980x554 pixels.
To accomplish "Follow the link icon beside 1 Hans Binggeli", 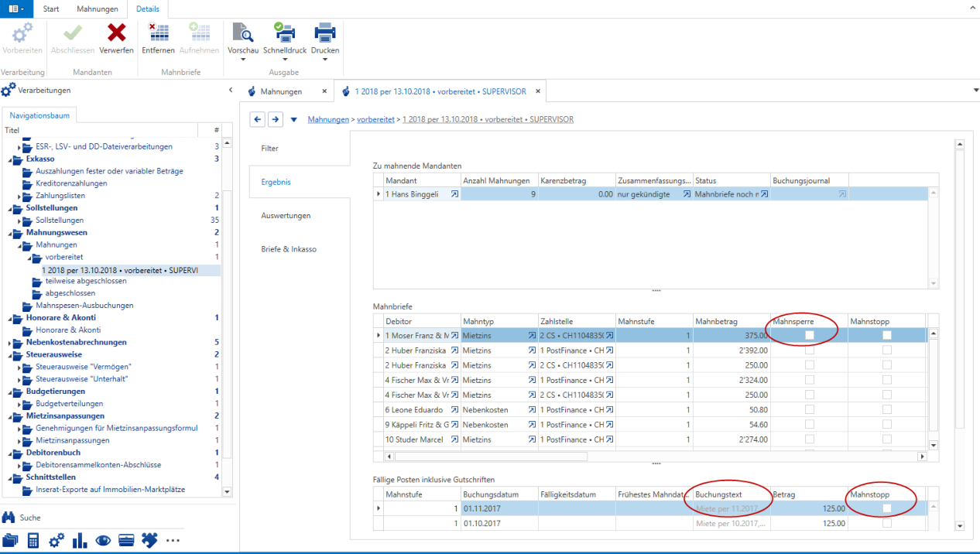I will [454, 195].
